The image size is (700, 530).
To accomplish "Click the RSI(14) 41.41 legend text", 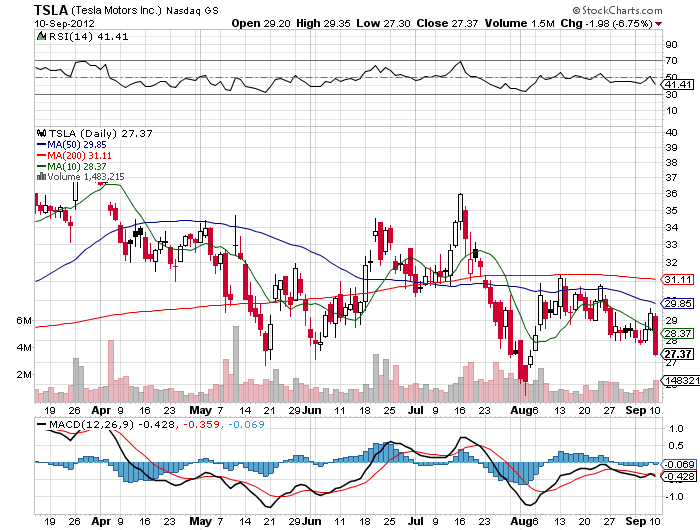I will 88,37.
